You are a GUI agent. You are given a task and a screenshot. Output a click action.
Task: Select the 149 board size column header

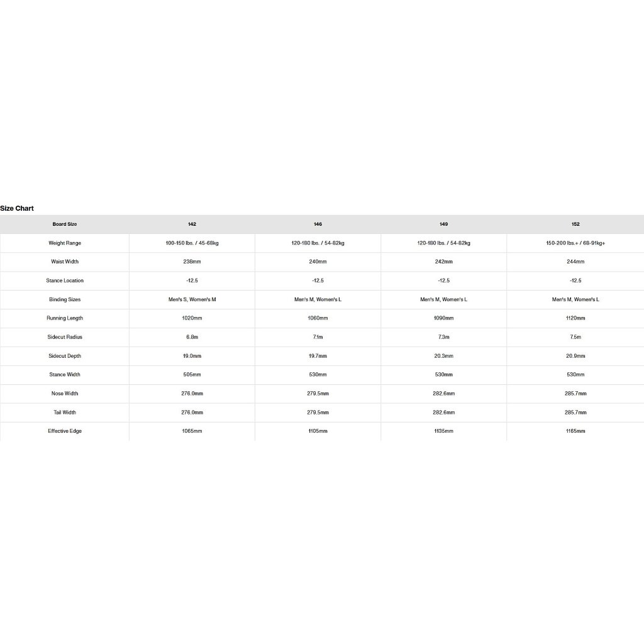pyautogui.click(x=443, y=225)
